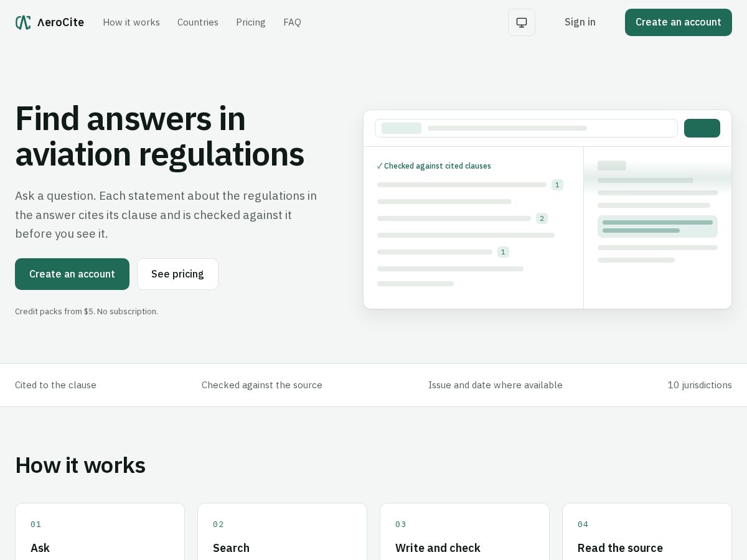Click the "Find answers in aviation regulations" heading

[x=160, y=136]
